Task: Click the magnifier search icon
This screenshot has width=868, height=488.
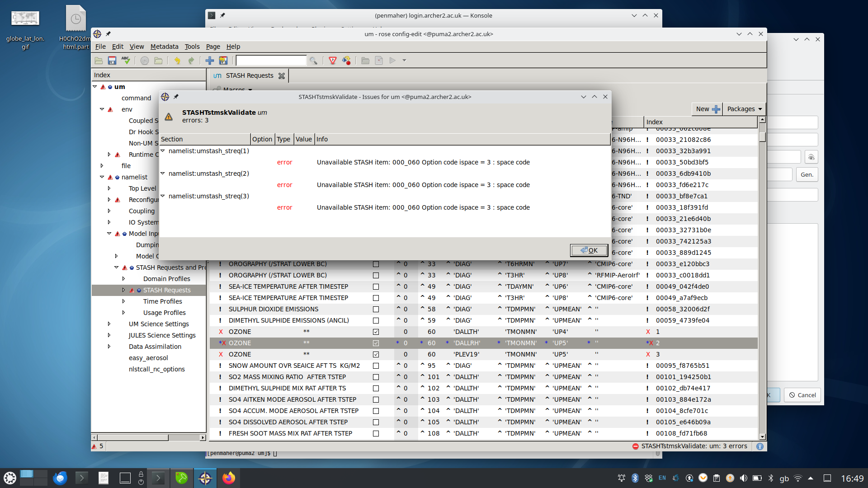Action: pos(313,61)
